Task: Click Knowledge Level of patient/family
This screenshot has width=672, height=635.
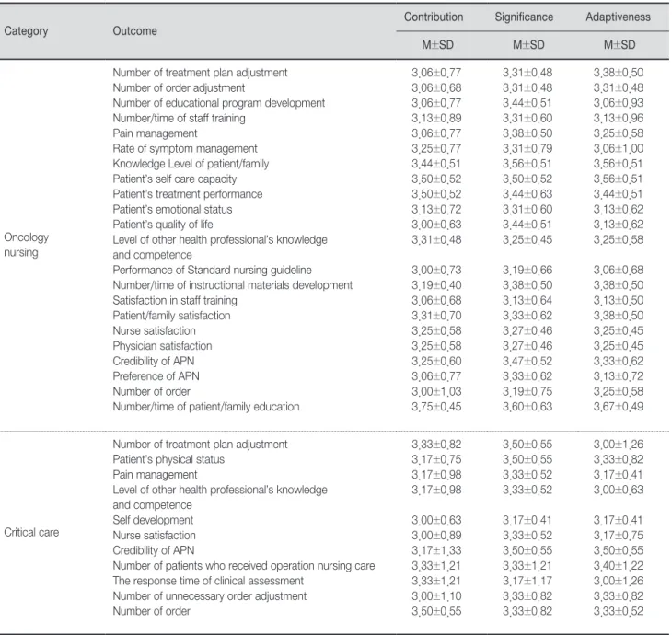Action: (x=191, y=164)
